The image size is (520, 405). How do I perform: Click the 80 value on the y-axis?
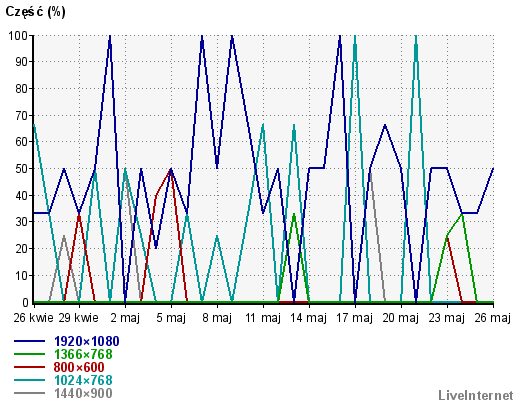tap(21, 89)
